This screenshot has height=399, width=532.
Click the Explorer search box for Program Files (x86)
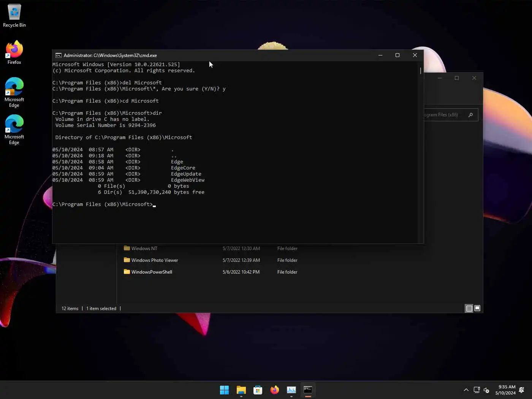[x=451, y=115]
